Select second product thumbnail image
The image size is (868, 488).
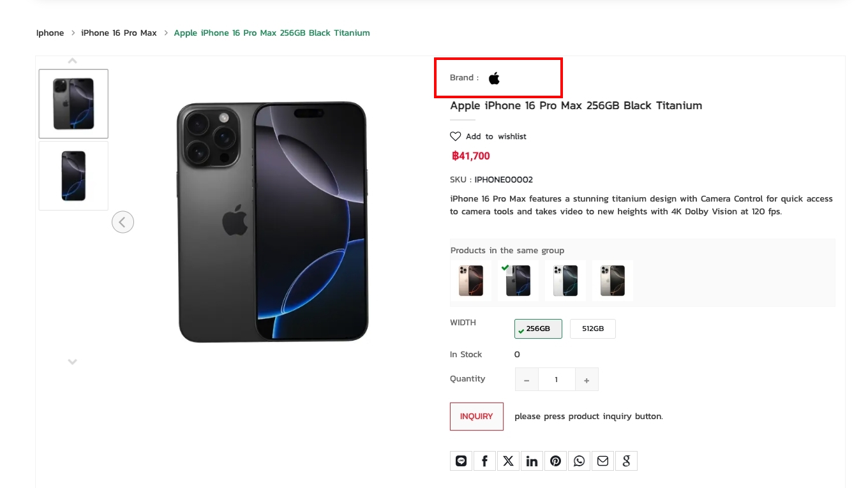point(73,176)
